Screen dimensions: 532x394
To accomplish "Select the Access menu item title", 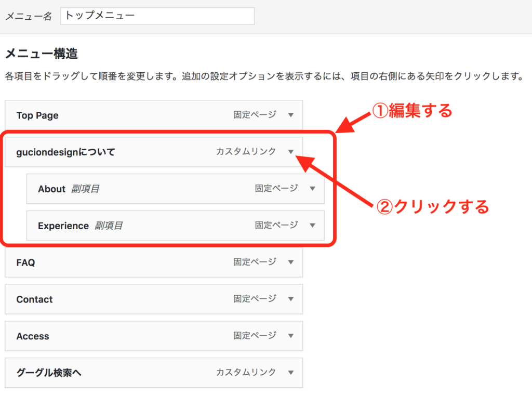I will point(32,336).
